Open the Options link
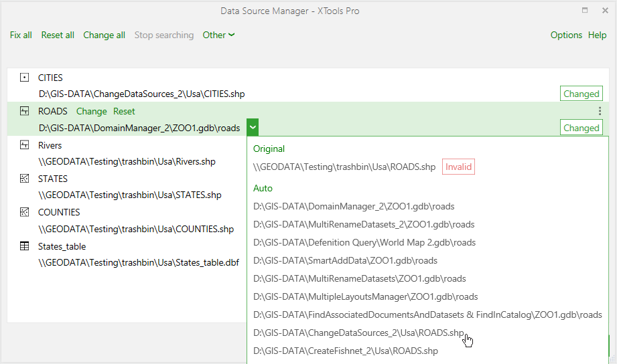 click(x=566, y=35)
